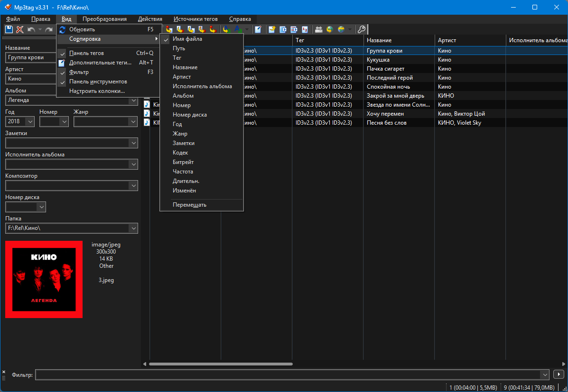The width and height of the screenshot is (568, 392).
Task: Open the Правка menu
Action: coord(41,19)
